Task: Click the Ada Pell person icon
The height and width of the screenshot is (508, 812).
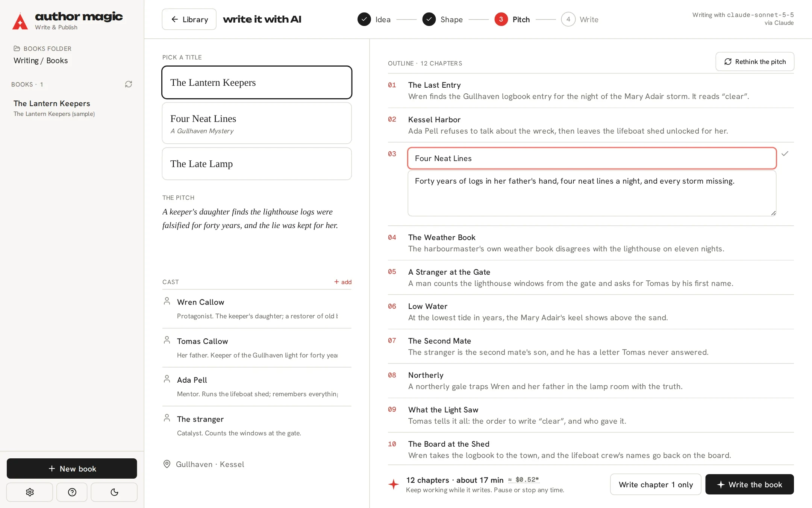Action: (167, 379)
